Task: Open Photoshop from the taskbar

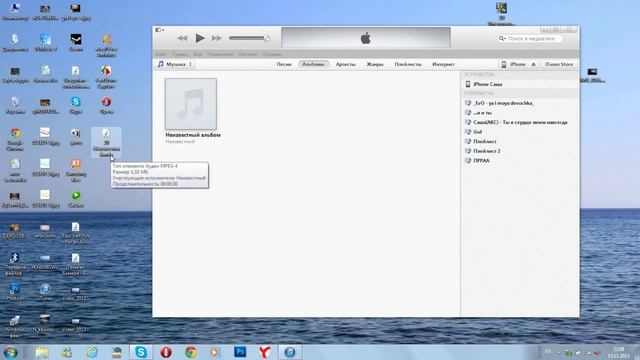Action: [240, 352]
